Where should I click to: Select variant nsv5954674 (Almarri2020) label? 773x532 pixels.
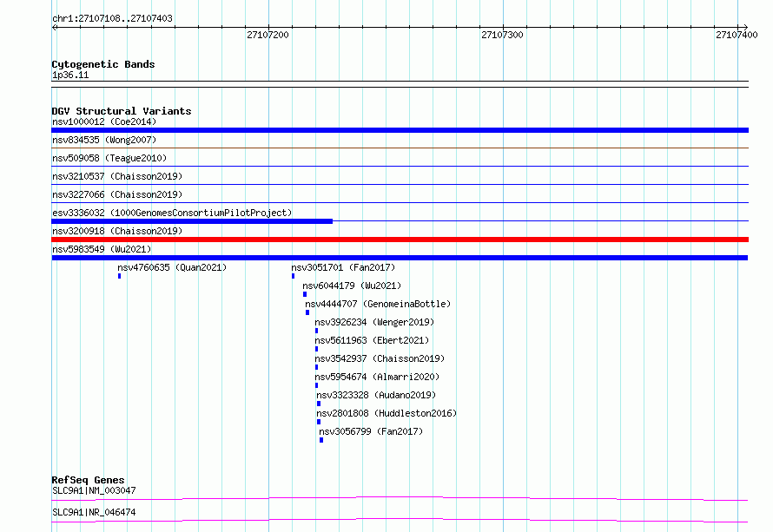pos(377,377)
